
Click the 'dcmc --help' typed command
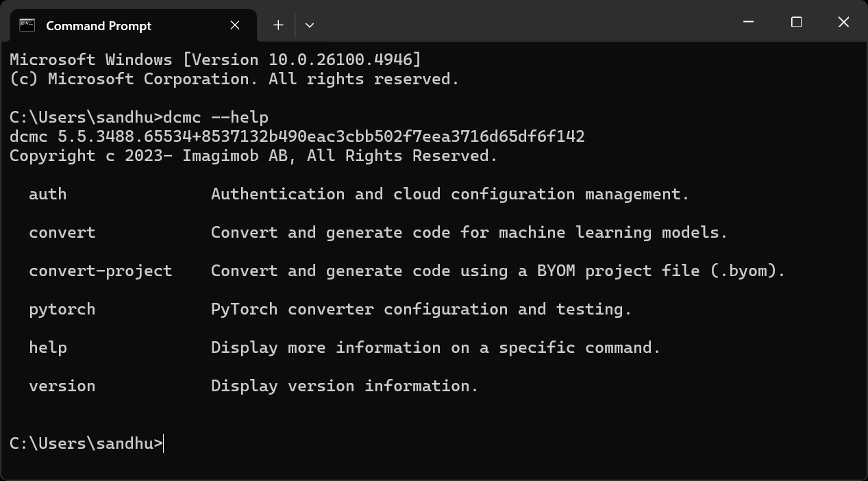tap(216, 117)
